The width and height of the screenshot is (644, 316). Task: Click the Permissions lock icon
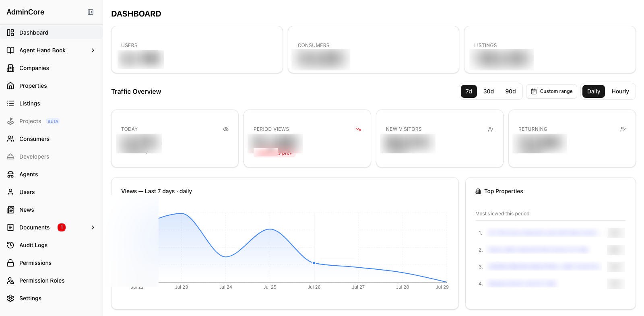pyautogui.click(x=10, y=263)
